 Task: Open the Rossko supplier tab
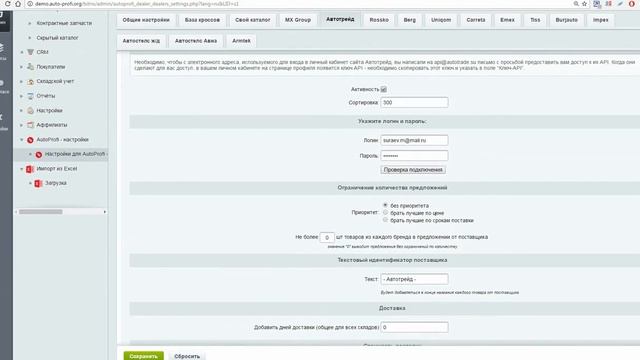379,20
